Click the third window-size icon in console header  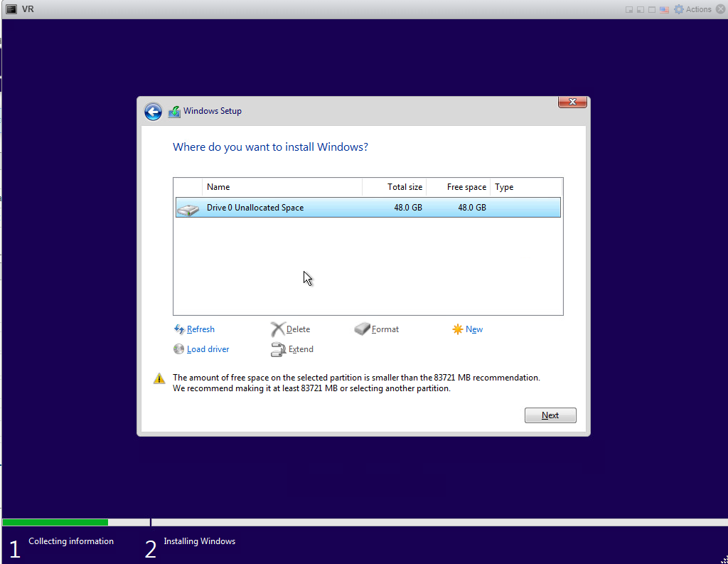tap(652, 10)
